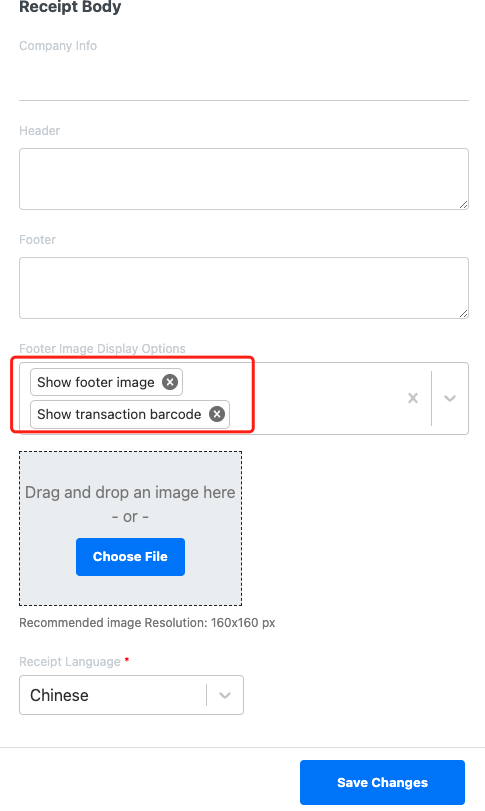Click inside the Header text area
485x811 pixels.
pos(244,179)
